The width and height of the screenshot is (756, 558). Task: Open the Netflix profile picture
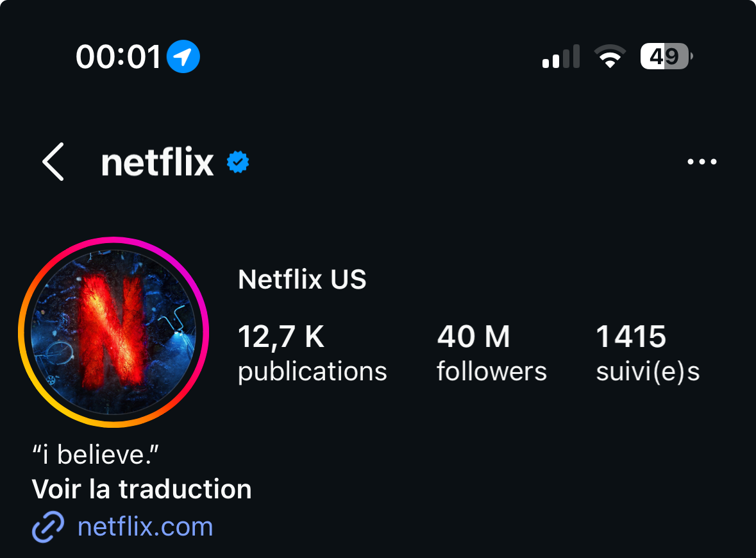[113, 332]
